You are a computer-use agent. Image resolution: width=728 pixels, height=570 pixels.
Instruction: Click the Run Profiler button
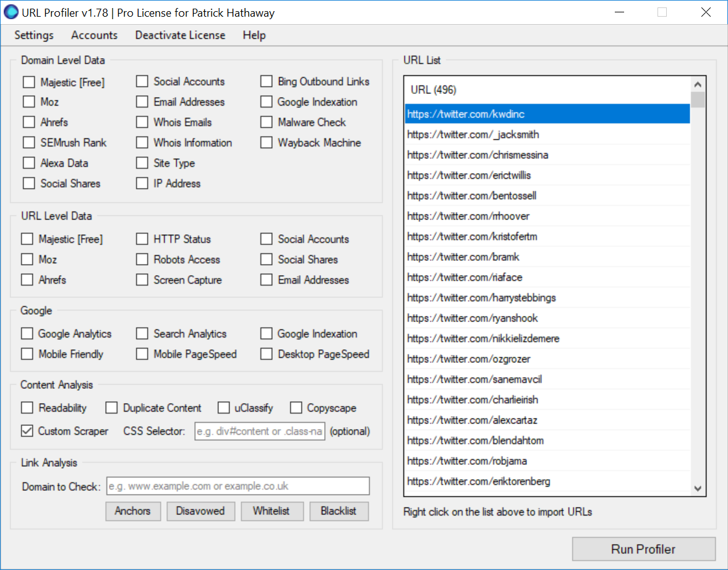click(643, 549)
